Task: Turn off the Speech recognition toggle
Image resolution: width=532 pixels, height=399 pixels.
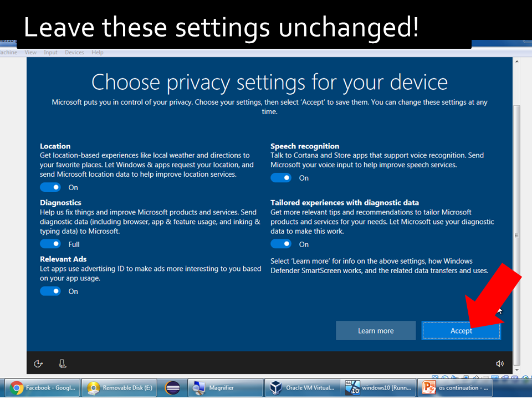Action: [x=281, y=177]
